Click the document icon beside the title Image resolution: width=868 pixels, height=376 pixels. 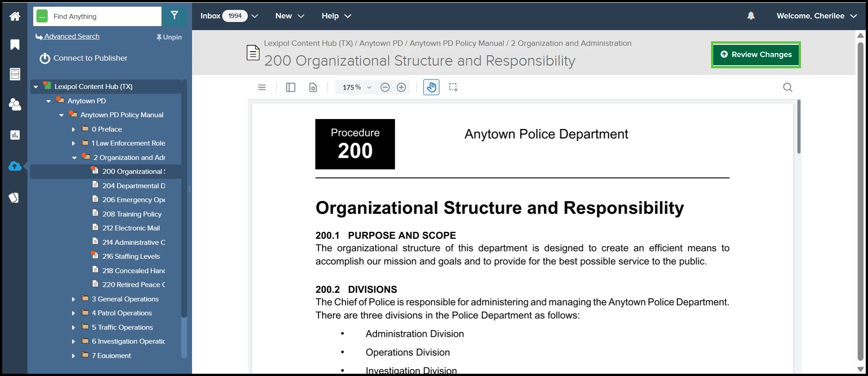[x=253, y=53]
